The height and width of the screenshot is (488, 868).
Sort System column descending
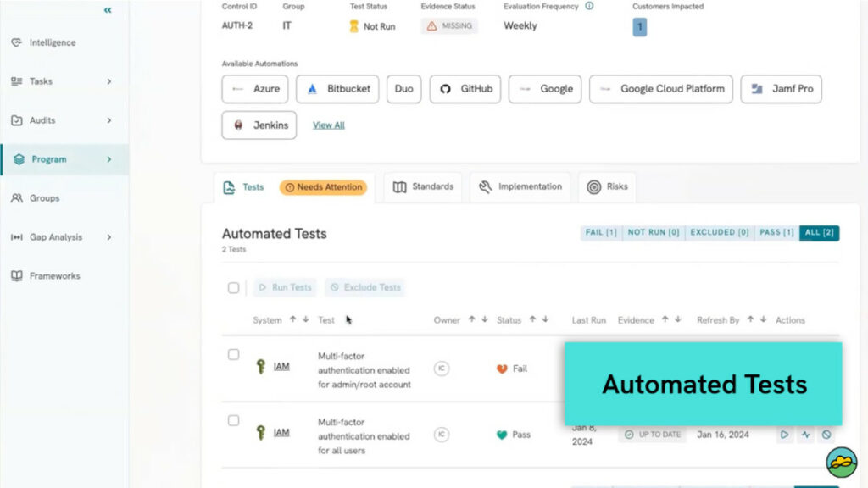305,319
